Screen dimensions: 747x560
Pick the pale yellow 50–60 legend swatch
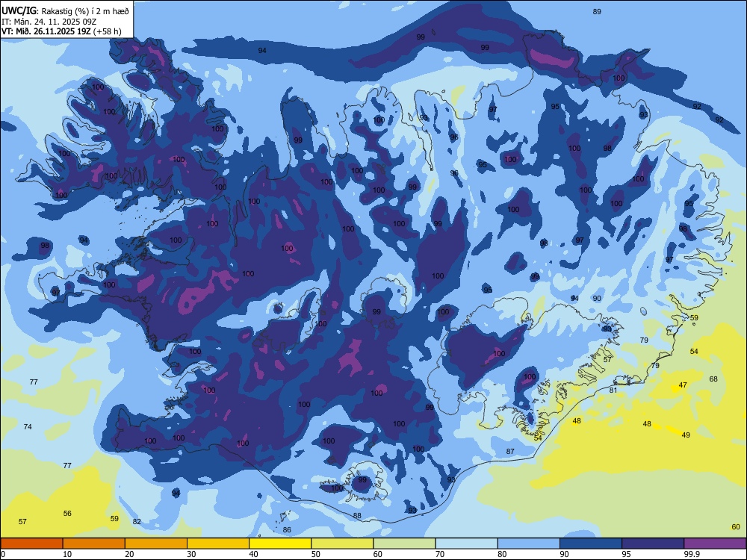click(342, 544)
